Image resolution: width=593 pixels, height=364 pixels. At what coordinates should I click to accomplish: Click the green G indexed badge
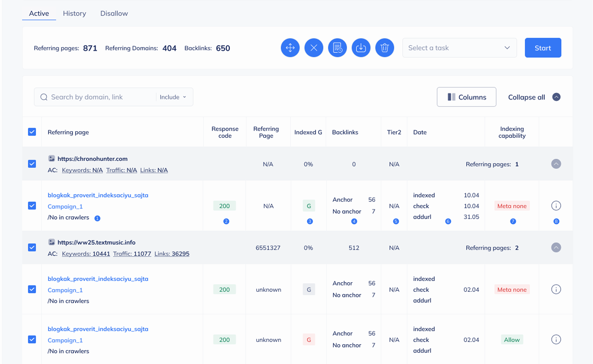click(309, 206)
